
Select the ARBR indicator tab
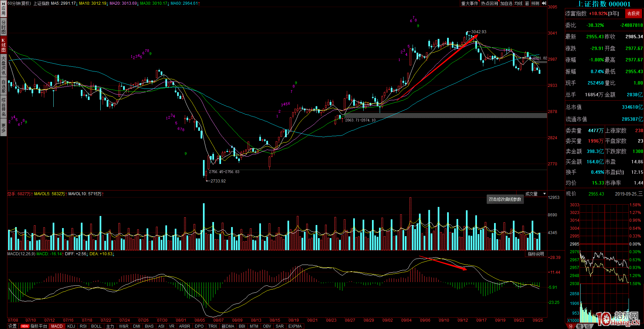(x=184, y=326)
